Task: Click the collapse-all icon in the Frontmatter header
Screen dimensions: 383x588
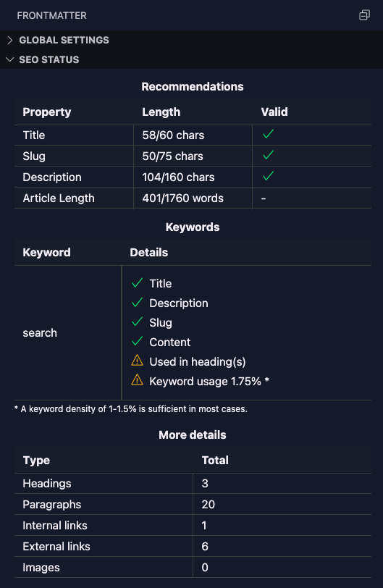Action: pos(364,15)
